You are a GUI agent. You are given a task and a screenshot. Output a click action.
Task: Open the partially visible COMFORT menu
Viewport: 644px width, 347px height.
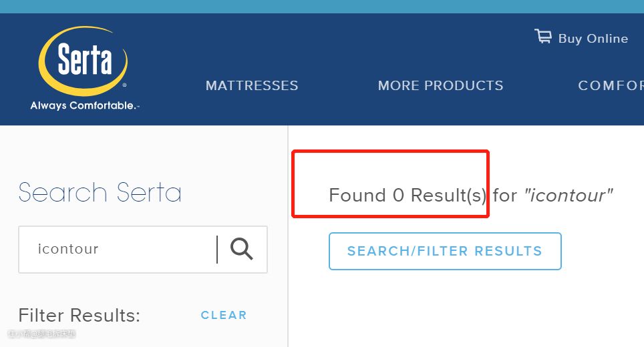click(610, 86)
